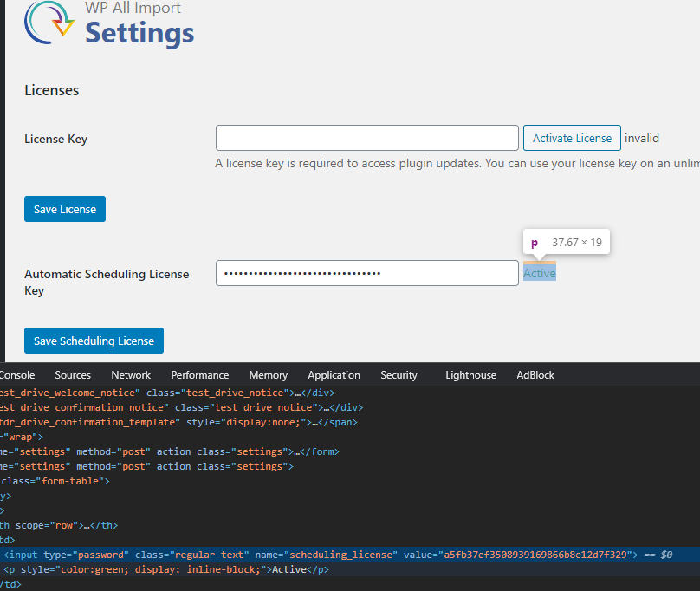
Task: Switch to the Performance tab
Action: pos(199,375)
